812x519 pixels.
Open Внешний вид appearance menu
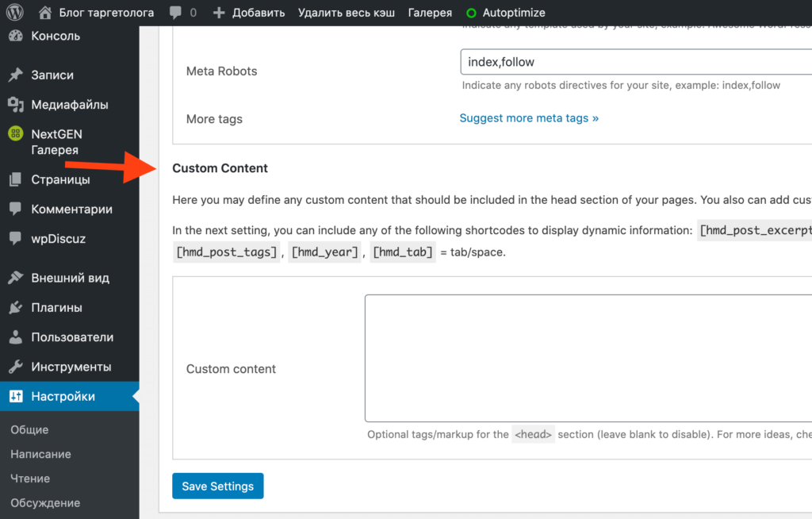[x=70, y=279]
